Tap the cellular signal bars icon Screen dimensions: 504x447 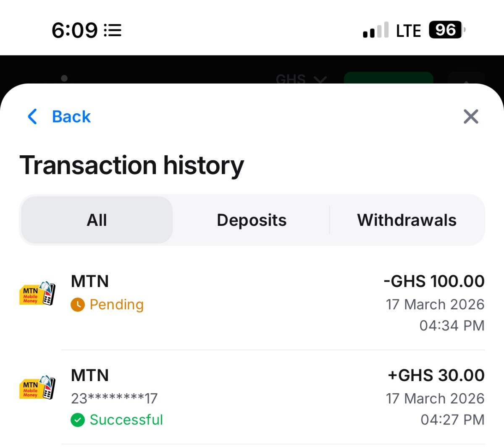(x=375, y=30)
